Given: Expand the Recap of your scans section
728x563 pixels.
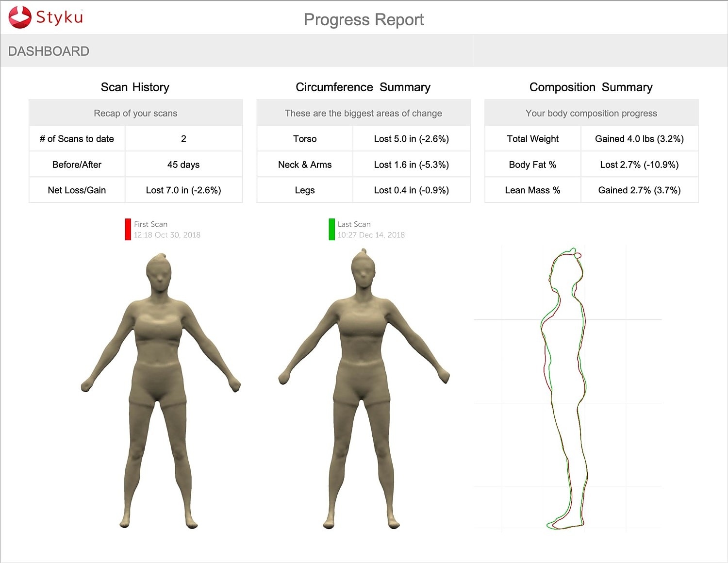Looking at the screenshot, I should click(x=135, y=113).
